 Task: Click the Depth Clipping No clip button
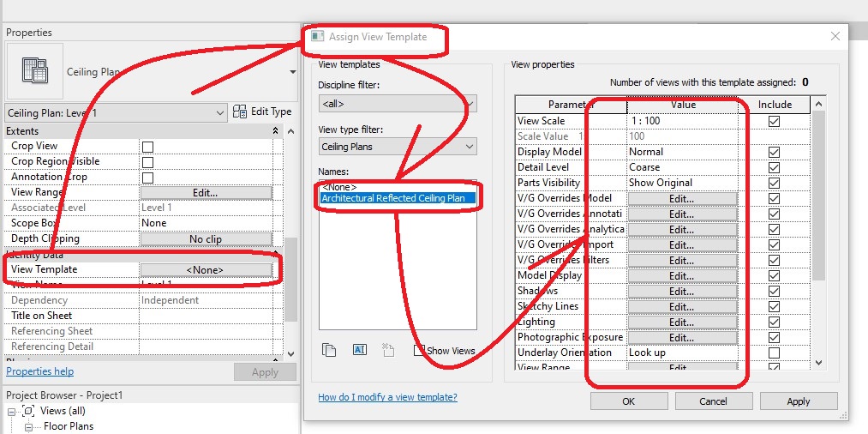[206, 239]
